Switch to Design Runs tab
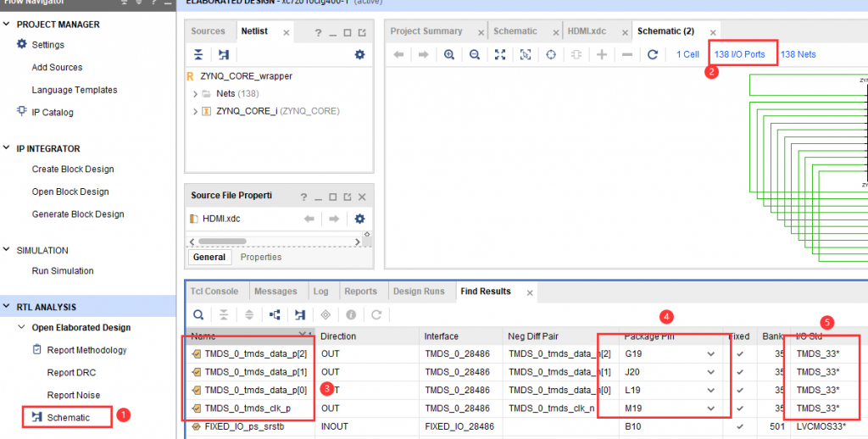This screenshot has width=868, height=439. [x=419, y=292]
